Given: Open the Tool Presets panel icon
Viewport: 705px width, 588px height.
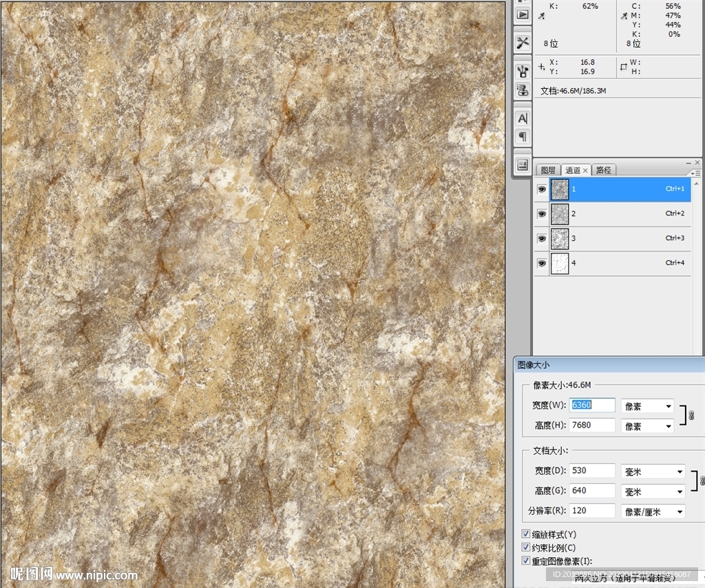Looking at the screenshot, I should coord(523,43).
